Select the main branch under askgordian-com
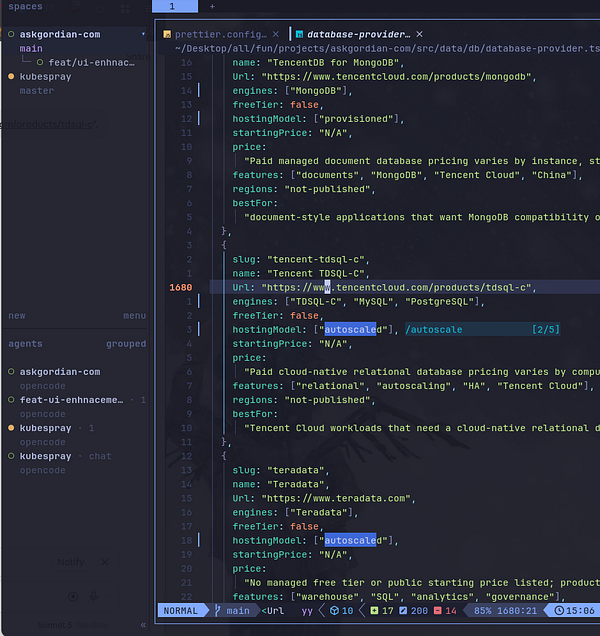Image resolution: width=600 pixels, height=636 pixels. point(31,49)
